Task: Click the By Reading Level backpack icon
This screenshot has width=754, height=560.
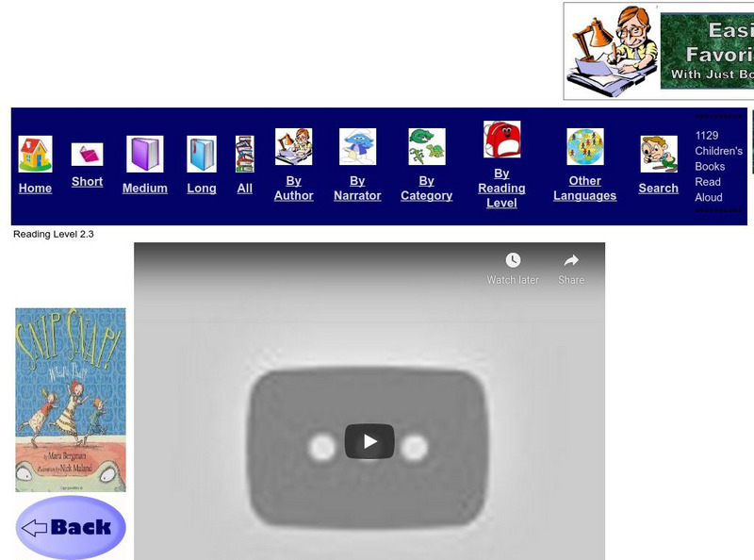Action: (x=501, y=139)
